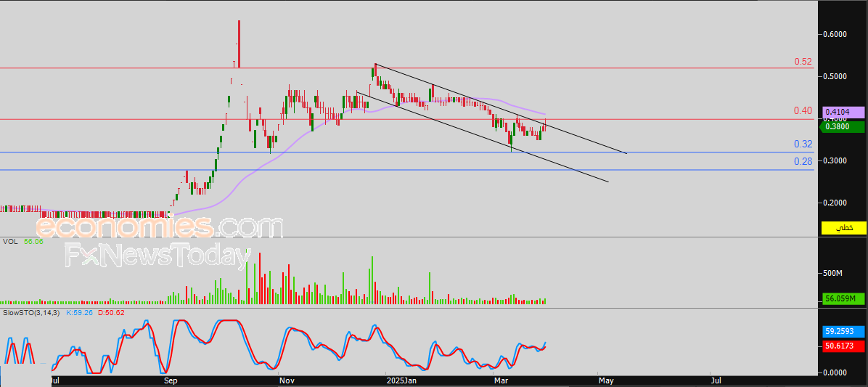Click the D:50.62 stochastic value
This screenshot has height=387, width=868.
tap(112, 313)
